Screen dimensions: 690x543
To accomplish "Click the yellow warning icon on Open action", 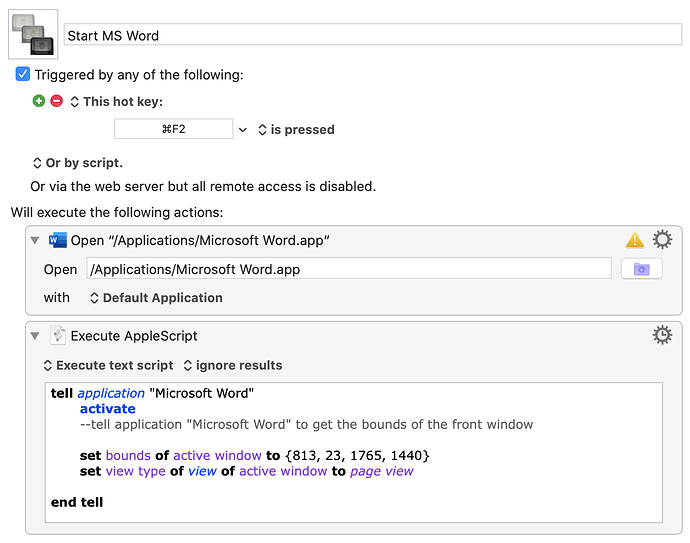I will [x=635, y=240].
